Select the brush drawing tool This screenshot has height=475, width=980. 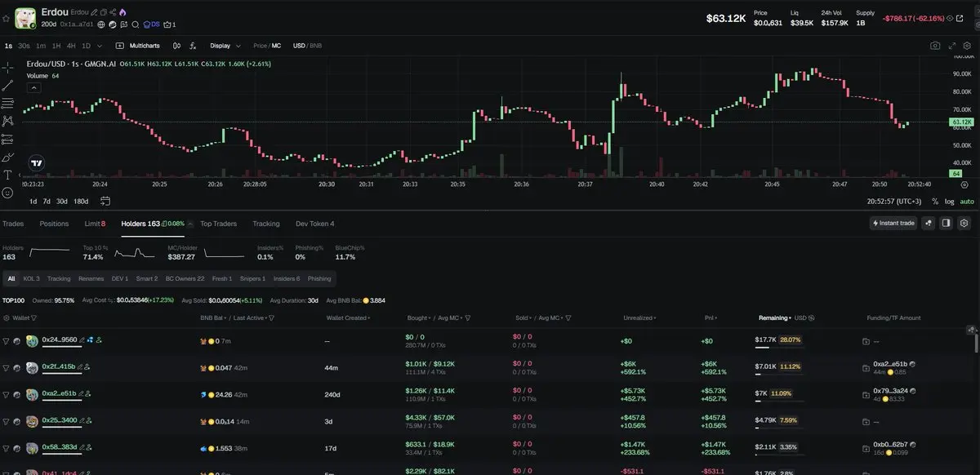[x=7, y=157]
